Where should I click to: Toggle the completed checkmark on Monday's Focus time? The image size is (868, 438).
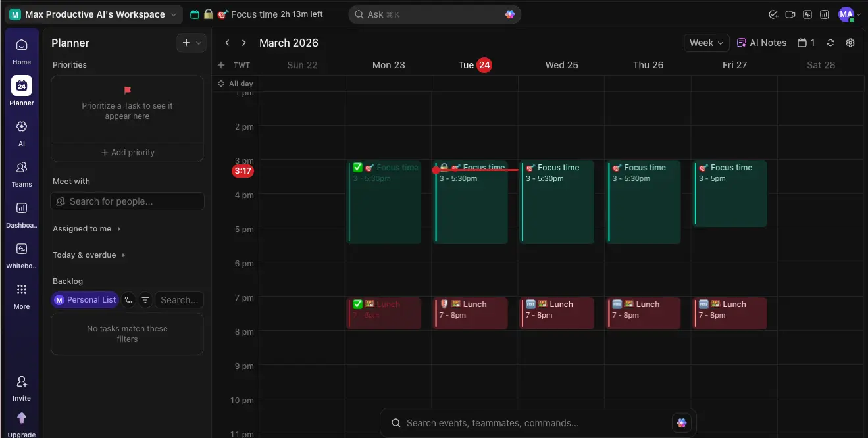coord(356,168)
